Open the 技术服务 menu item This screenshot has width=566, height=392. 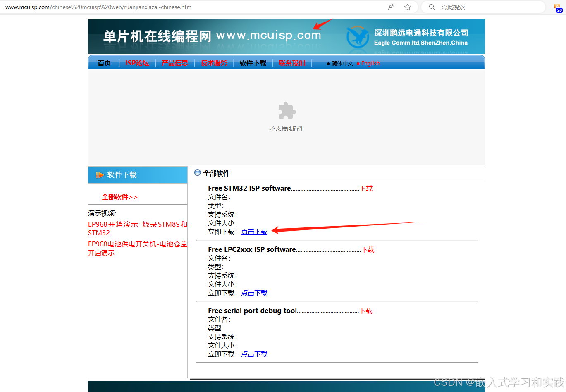[214, 63]
